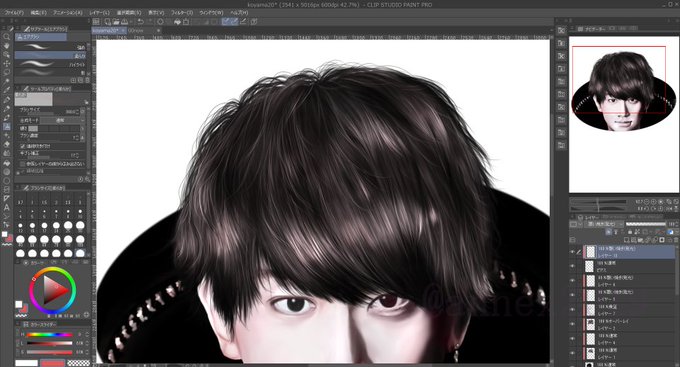680x367 pixels.
Task: Select the Pencil tool
Action: [7, 108]
